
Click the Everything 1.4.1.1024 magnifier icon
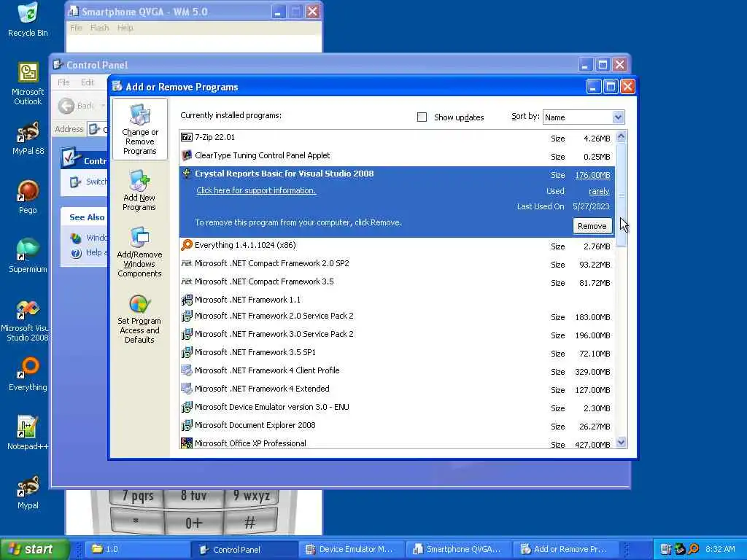click(x=187, y=245)
